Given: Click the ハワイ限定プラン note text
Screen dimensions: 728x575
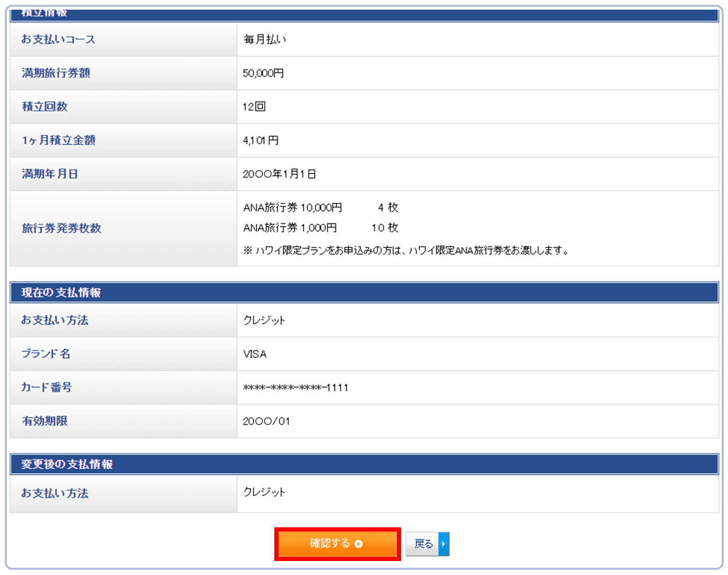Looking at the screenshot, I should pyautogui.click(x=406, y=251).
